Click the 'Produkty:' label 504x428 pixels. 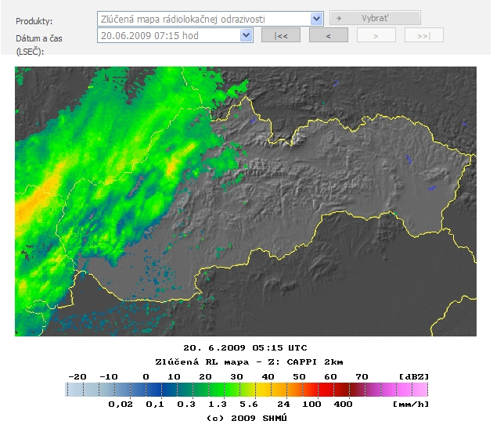[x=34, y=19]
